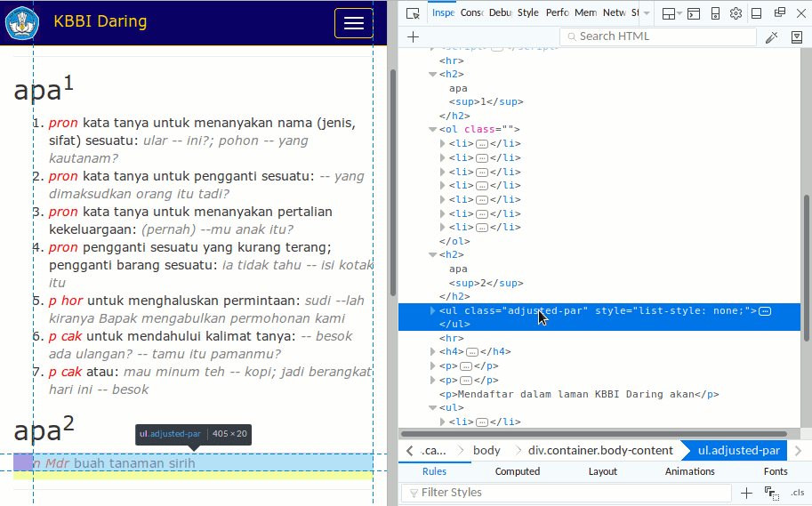
Task: Select the sup 1 node
Action: click(486, 102)
